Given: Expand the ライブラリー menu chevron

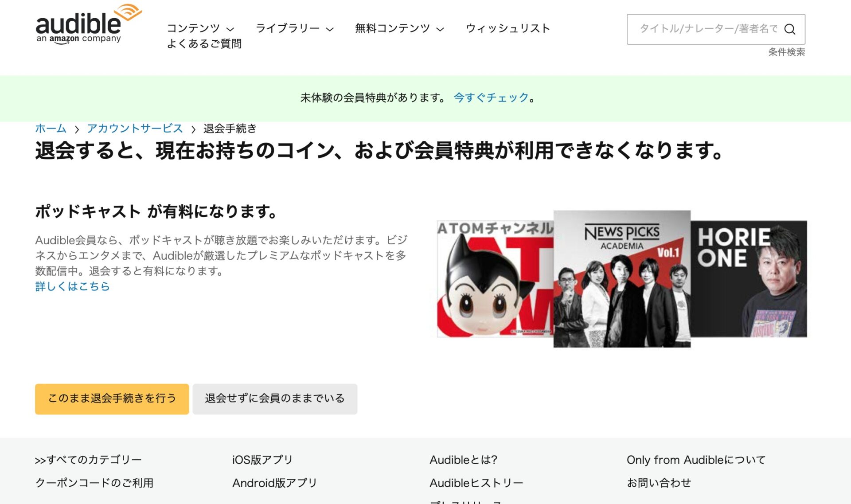Looking at the screenshot, I should point(329,29).
